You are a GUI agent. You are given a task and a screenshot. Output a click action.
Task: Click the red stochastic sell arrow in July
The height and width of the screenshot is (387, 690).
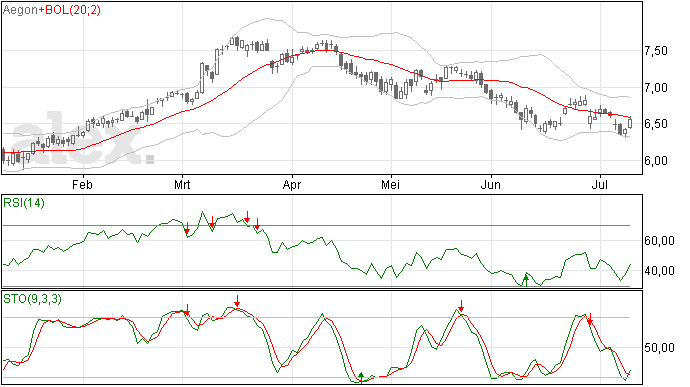tap(590, 319)
